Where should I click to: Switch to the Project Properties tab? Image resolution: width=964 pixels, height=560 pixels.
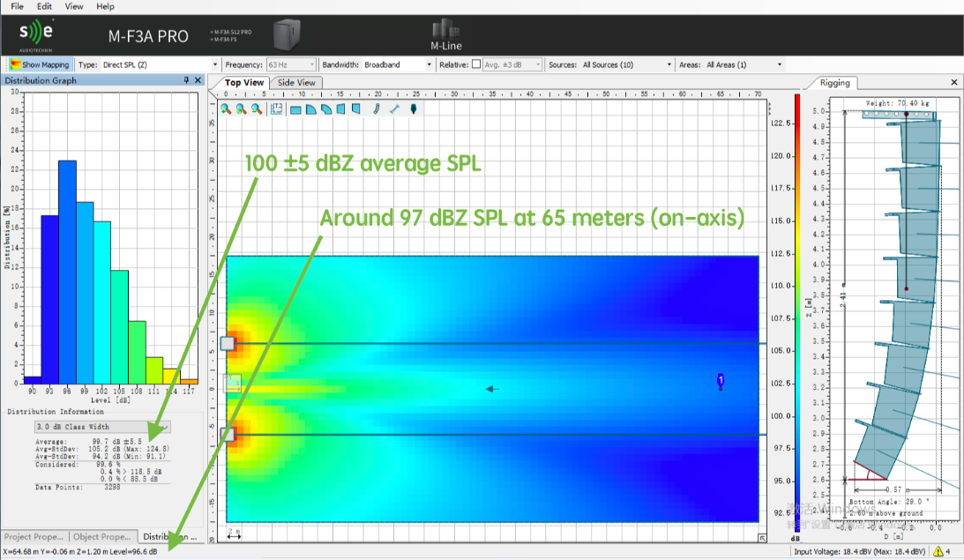coord(34,536)
